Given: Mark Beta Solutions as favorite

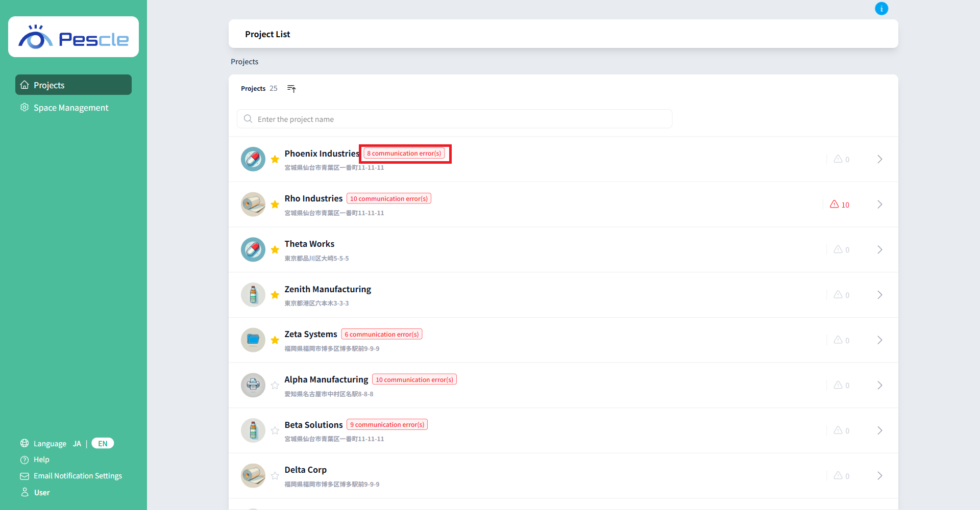Looking at the screenshot, I should click(x=275, y=430).
